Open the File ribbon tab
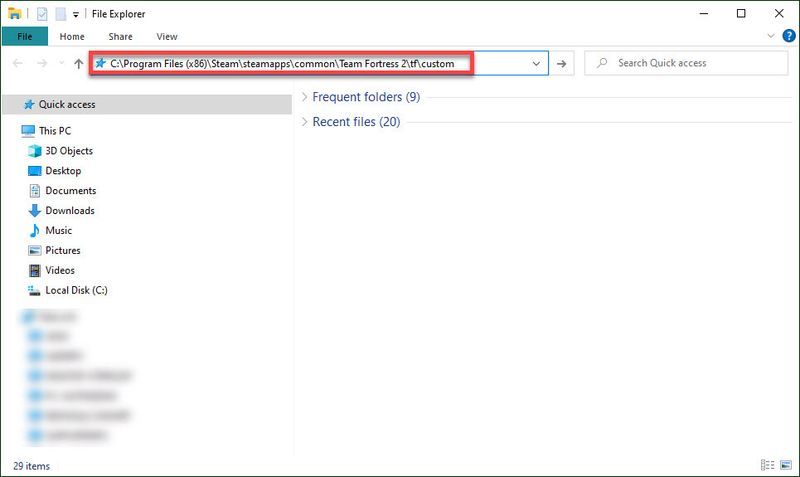The width and height of the screenshot is (800, 477). pos(24,36)
